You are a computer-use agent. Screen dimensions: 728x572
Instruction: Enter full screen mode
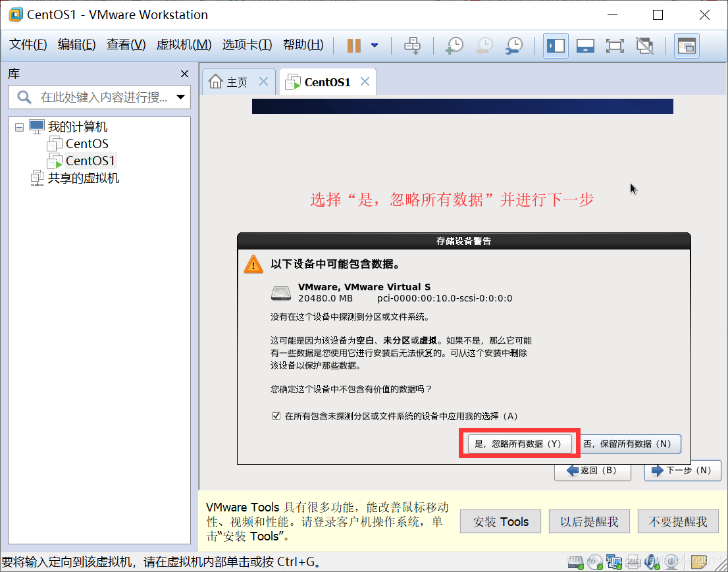615,45
